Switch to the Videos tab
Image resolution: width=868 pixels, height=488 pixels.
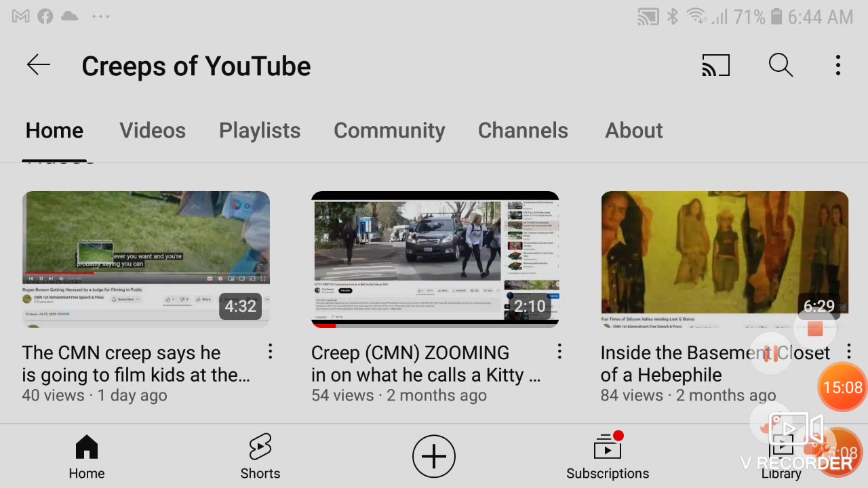(153, 130)
